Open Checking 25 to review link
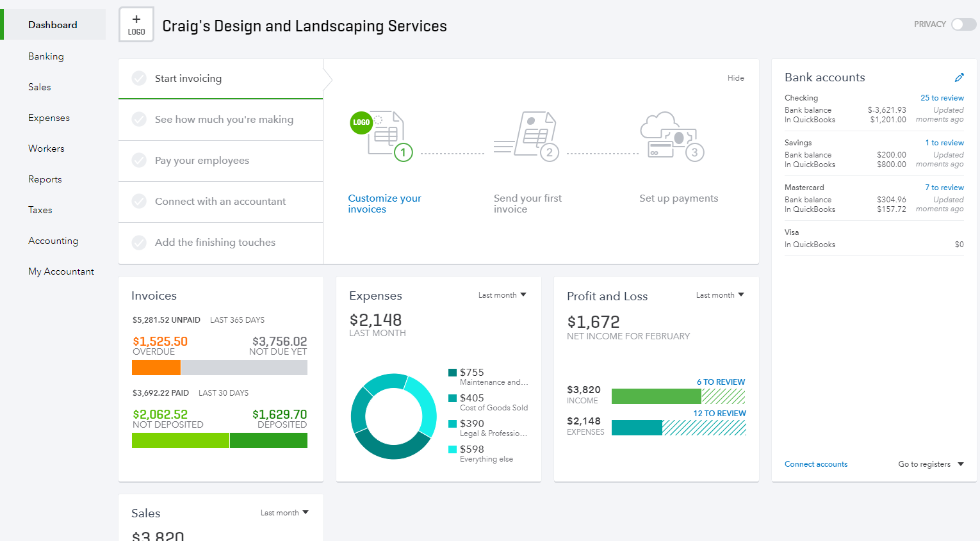The width and height of the screenshot is (980, 541). [942, 98]
